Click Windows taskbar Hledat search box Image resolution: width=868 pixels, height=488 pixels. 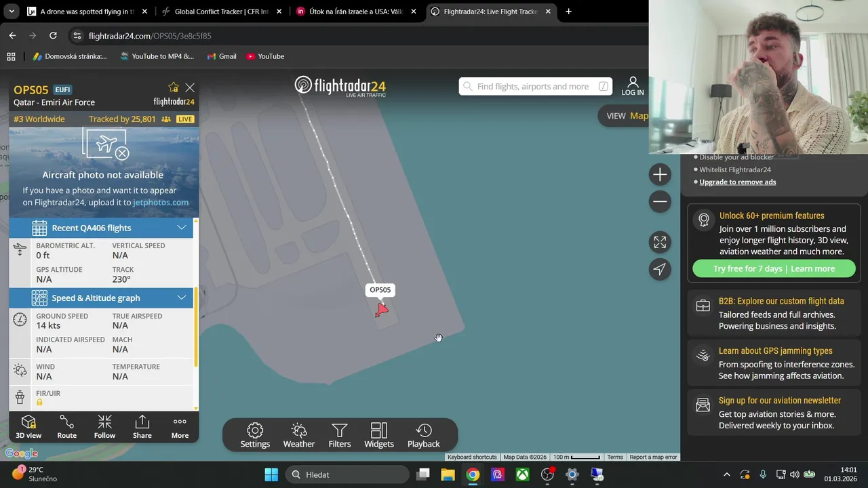(x=347, y=474)
